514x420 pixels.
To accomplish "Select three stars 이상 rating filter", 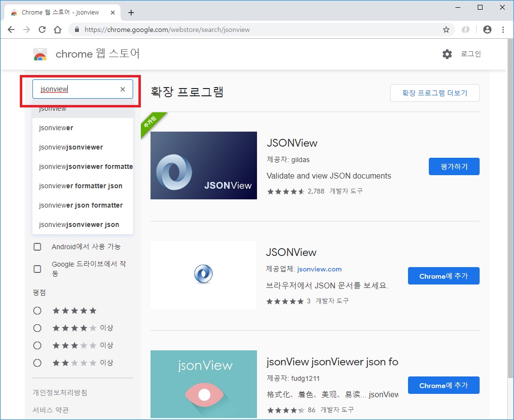I will (x=37, y=345).
